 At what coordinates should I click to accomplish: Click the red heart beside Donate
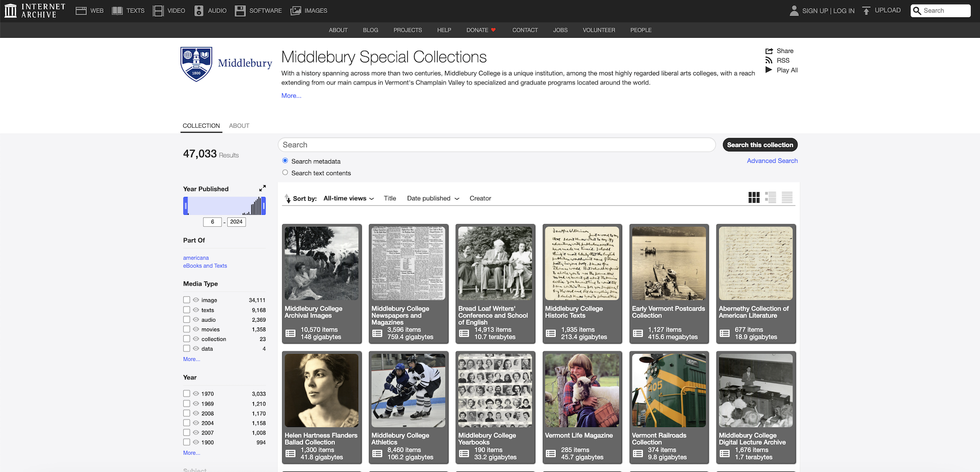pos(493,30)
